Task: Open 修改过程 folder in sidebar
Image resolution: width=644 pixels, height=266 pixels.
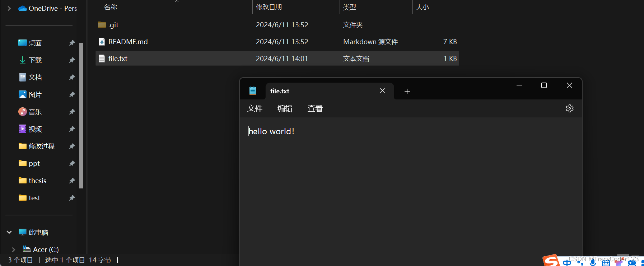Action: 37,146
